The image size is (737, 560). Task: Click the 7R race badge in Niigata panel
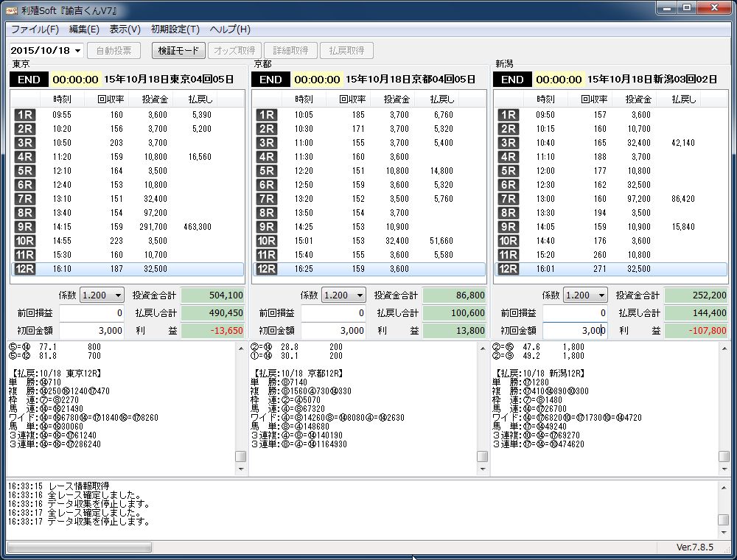pos(508,199)
